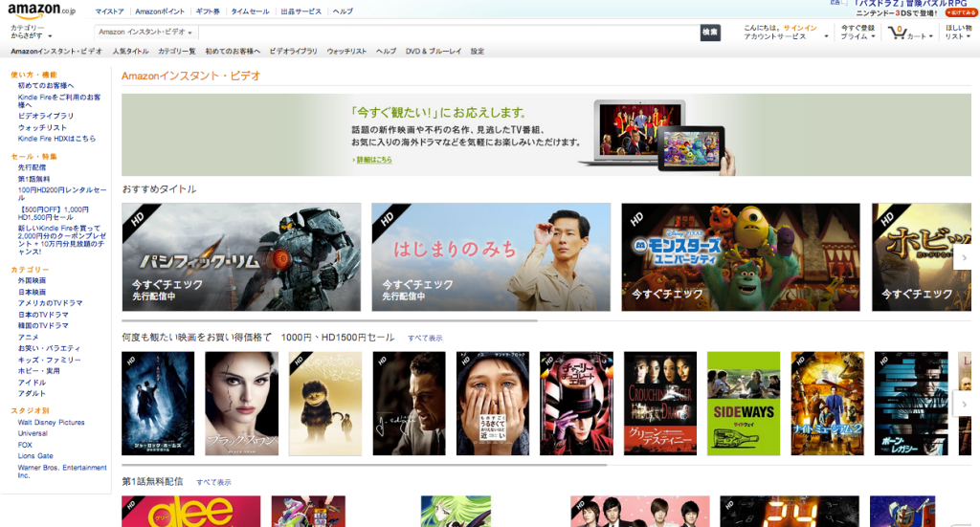The width and height of the screenshot is (980, 527).
Task: Expand the アカウントサービス dropdown
Action: coord(786,36)
